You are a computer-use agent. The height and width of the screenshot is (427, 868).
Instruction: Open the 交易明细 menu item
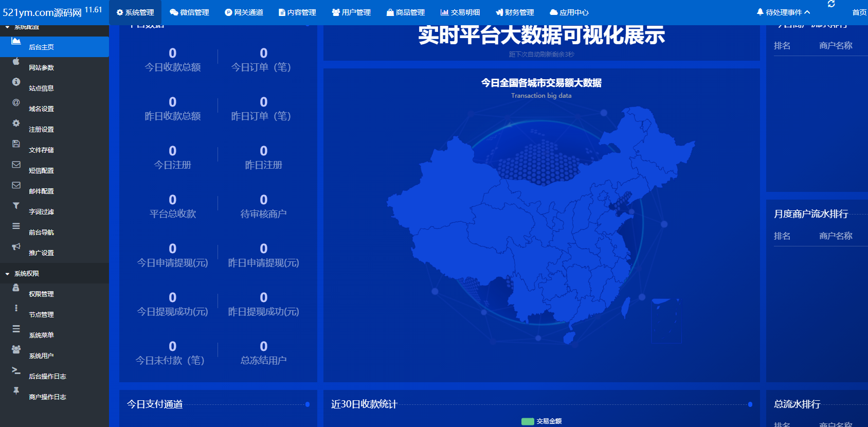tap(460, 12)
